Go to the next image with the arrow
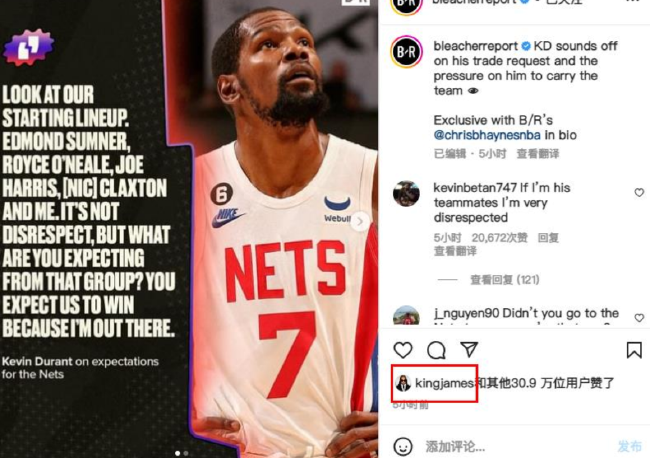Screen dimensions: 650x458 tap(360, 222)
